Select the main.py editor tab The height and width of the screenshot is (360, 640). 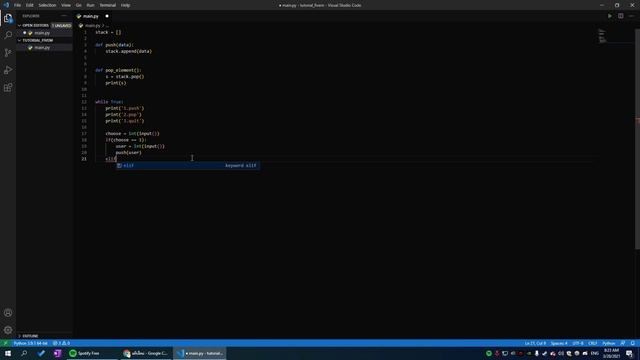[91, 16]
